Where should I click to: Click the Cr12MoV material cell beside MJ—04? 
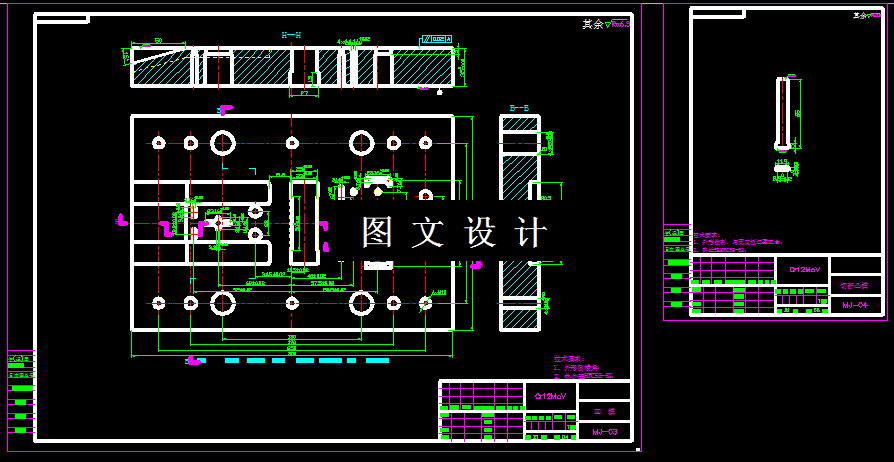(803, 270)
